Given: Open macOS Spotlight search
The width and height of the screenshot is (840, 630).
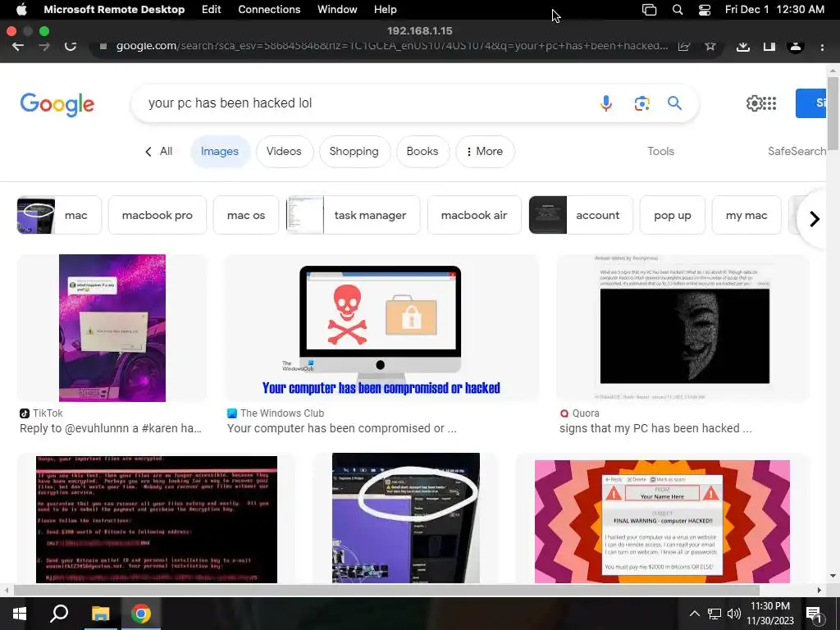Looking at the screenshot, I should [x=677, y=10].
